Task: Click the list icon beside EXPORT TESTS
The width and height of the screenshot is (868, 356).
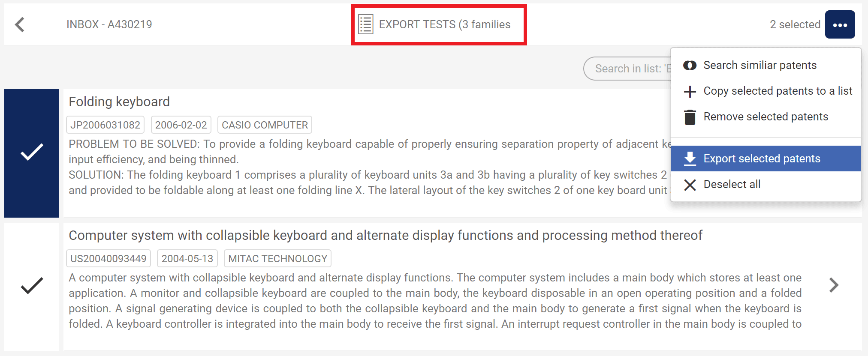Action: click(365, 24)
